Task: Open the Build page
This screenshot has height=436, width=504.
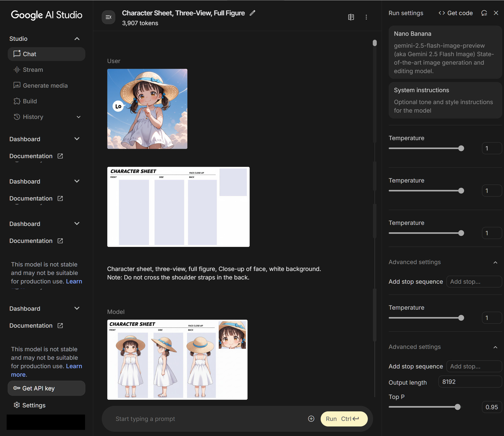Action: 30,101
